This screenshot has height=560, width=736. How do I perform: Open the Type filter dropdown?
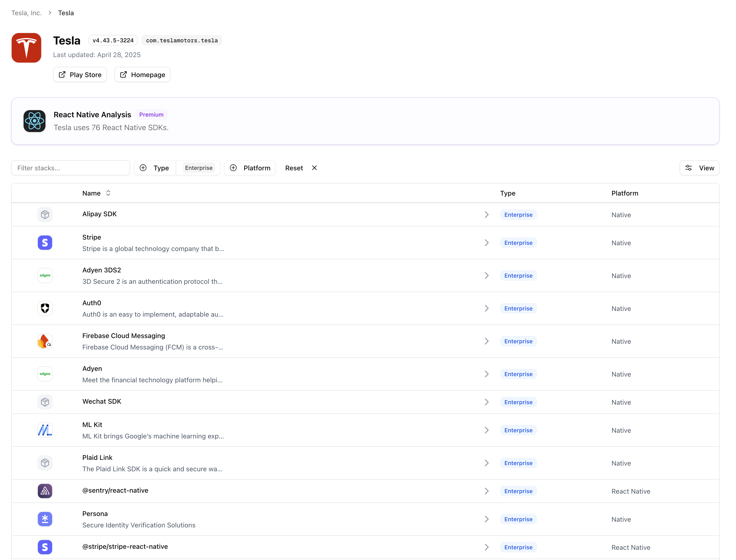click(x=155, y=168)
